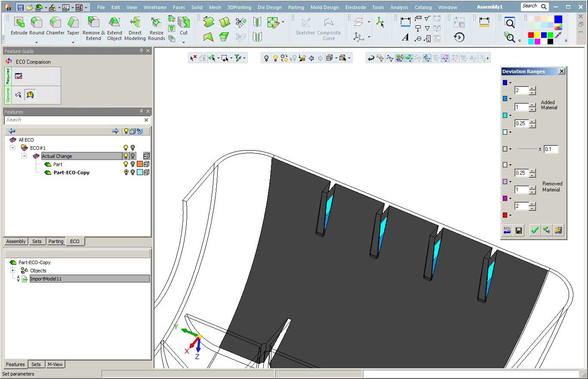
Task: Click green checkmark in Deviation Ranges
Action: [x=535, y=231]
